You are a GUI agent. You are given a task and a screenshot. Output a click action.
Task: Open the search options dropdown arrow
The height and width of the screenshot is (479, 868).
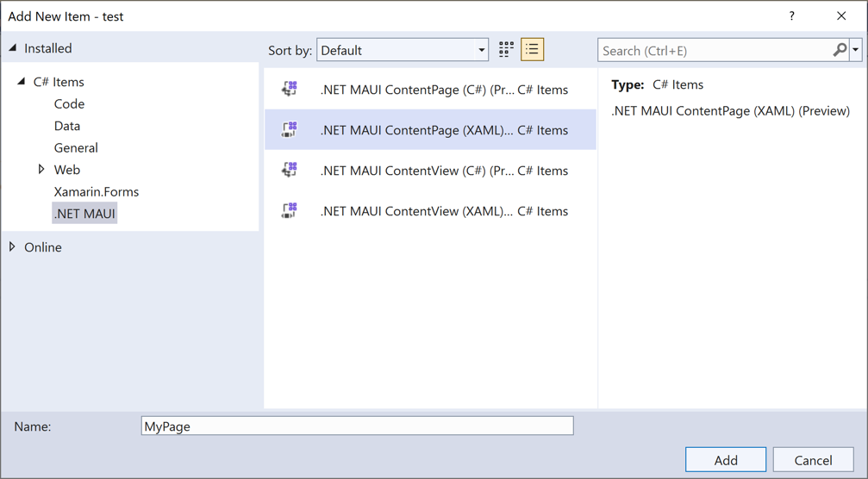point(856,50)
